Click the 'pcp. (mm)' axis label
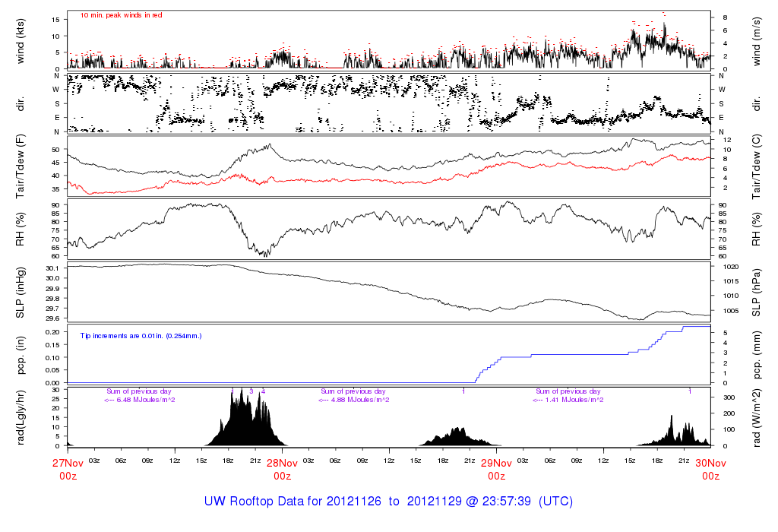Viewport: 778px width, 532px height. pos(756,355)
